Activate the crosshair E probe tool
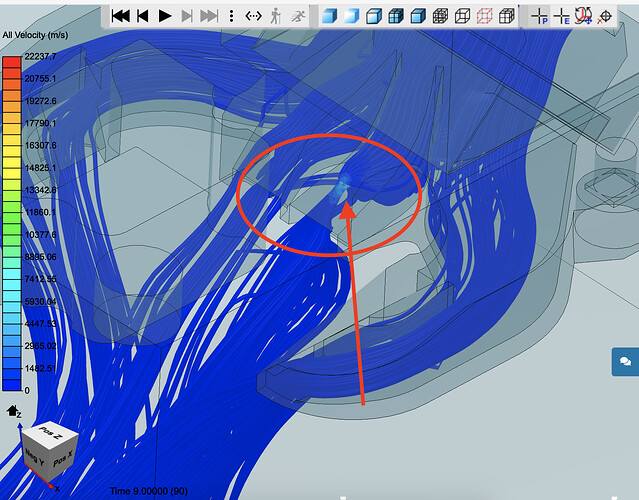 [x=562, y=16]
